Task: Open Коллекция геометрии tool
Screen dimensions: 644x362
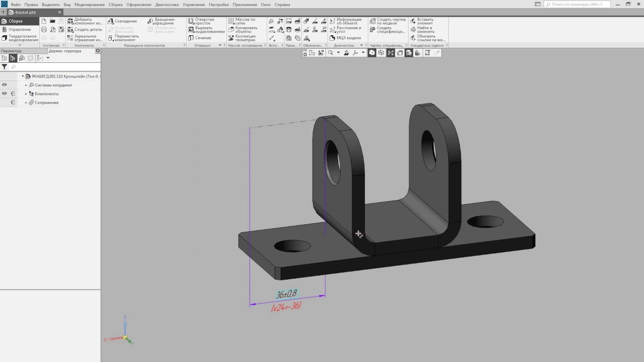Action: pyautogui.click(x=243, y=38)
